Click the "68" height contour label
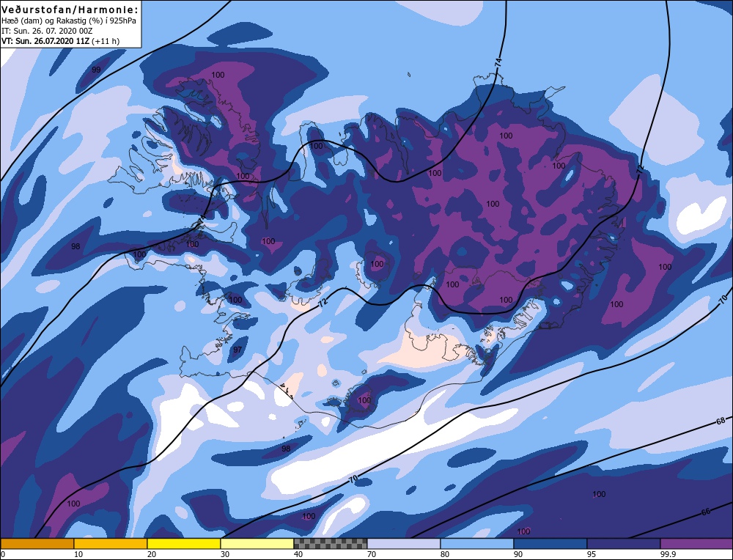Image resolution: width=733 pixels, height=560 pixels. click(721, 421)
